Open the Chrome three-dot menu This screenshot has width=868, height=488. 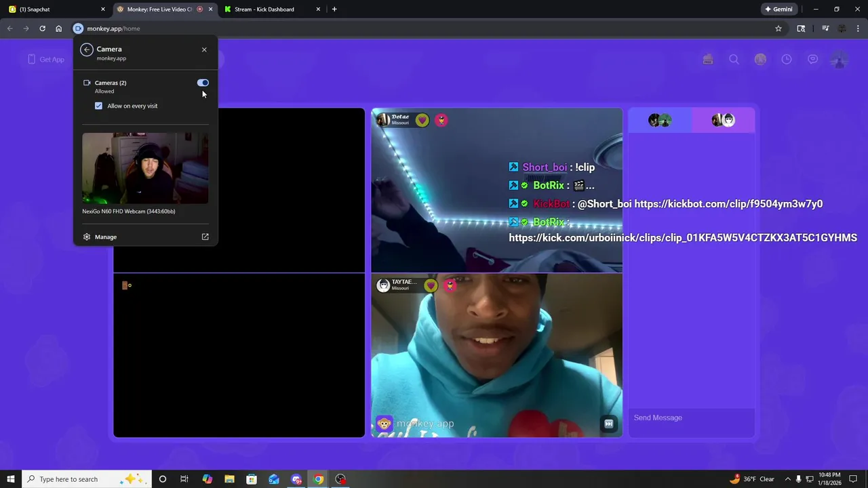point(858,28)
